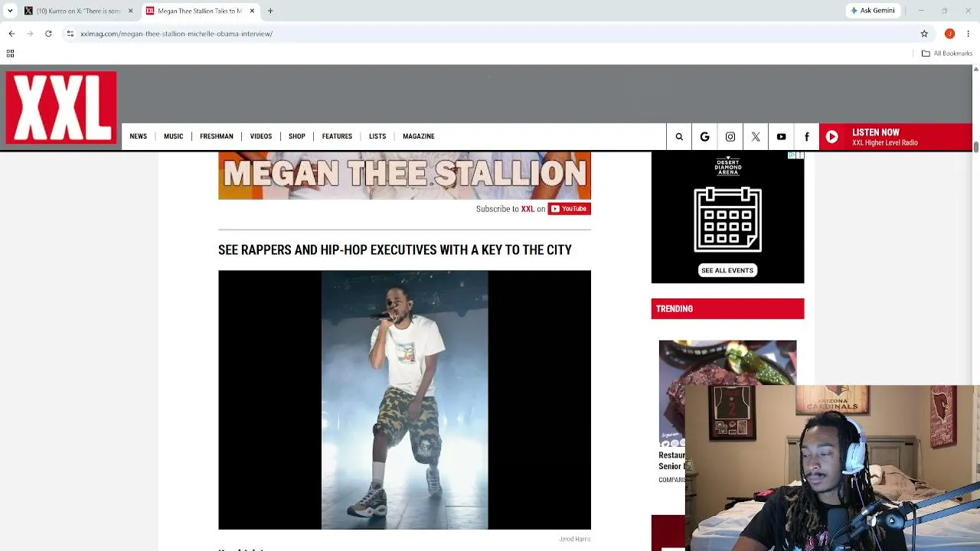Click the Jerod Harris photo credit
The width and height of the screenshot is (980, 551).
click(575, 540)
